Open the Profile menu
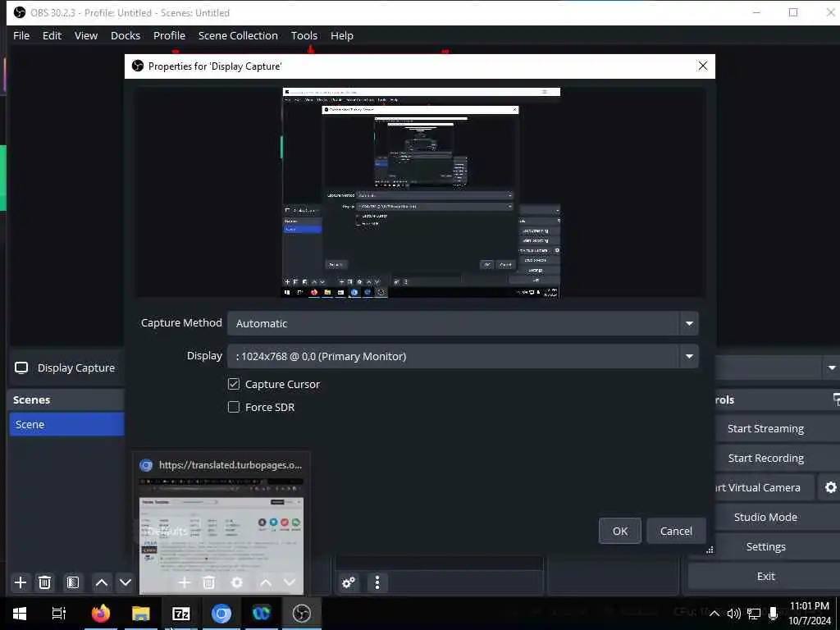Screen dimensions: 840x630 point(169,36)
